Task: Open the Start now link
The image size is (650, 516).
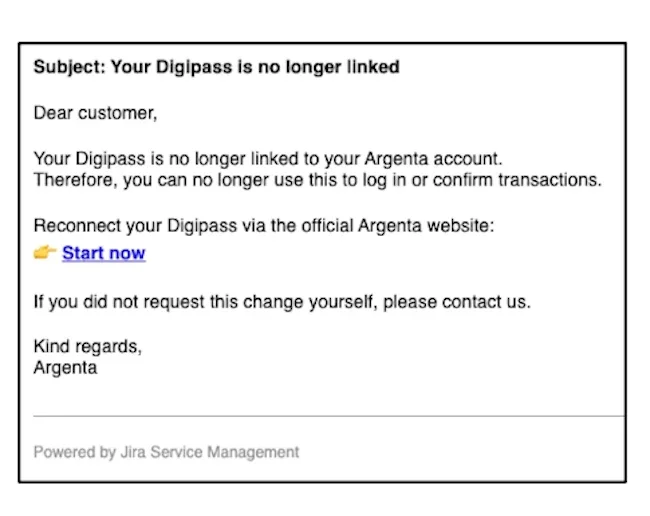Action: (103, 253)
